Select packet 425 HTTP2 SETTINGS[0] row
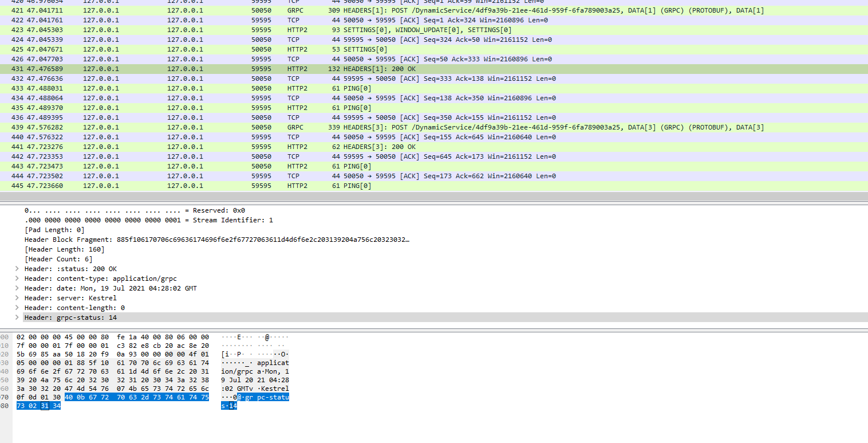Image resolution: width=868 pixels, height=443 pixels. (x=401, y=50)
